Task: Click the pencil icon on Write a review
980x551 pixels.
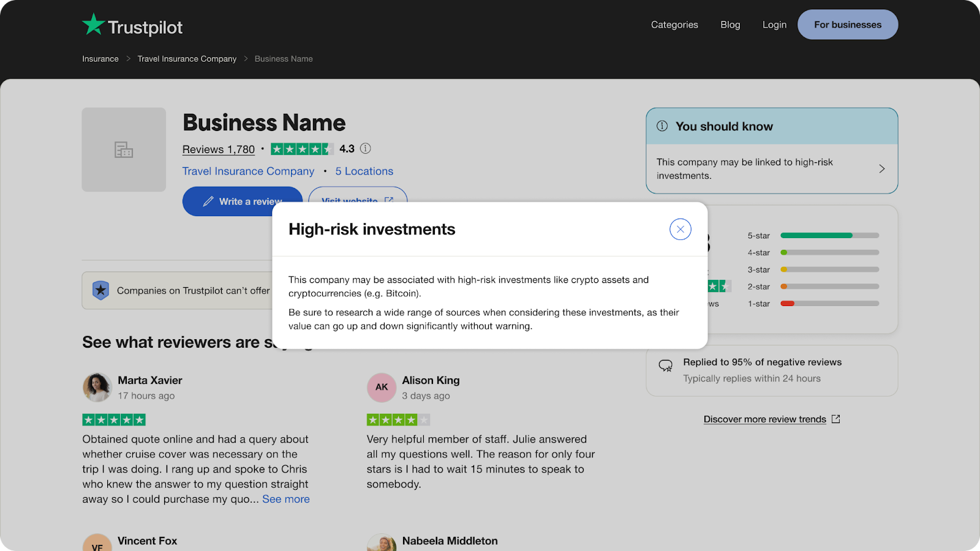Action: (x=208, y=201)
